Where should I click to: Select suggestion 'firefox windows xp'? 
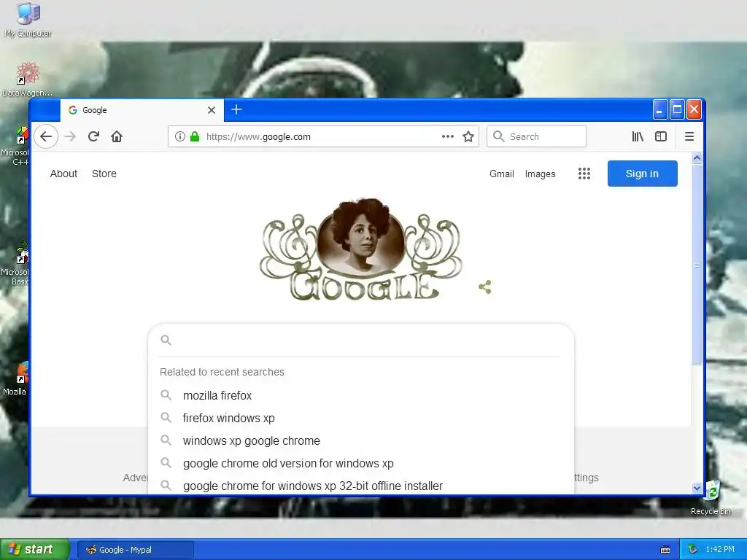(361, 418)
